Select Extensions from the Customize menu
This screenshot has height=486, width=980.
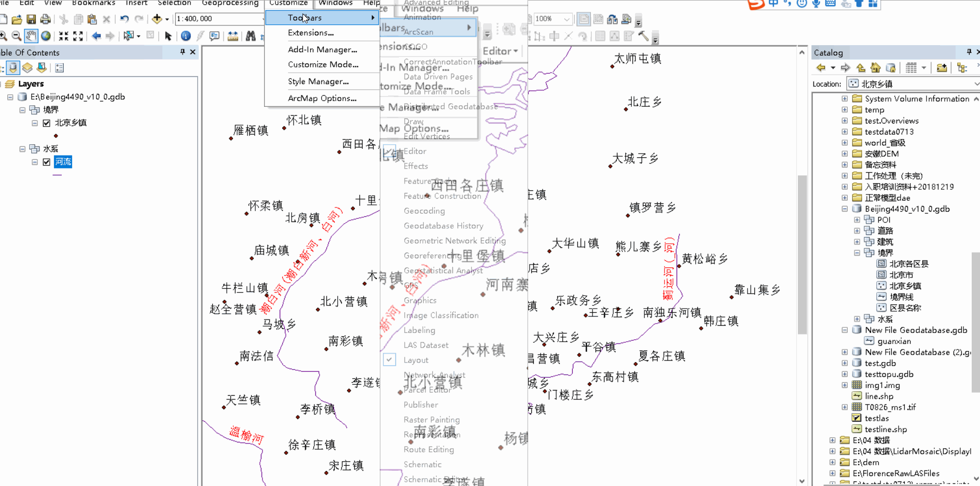click(x=310, y=33)
